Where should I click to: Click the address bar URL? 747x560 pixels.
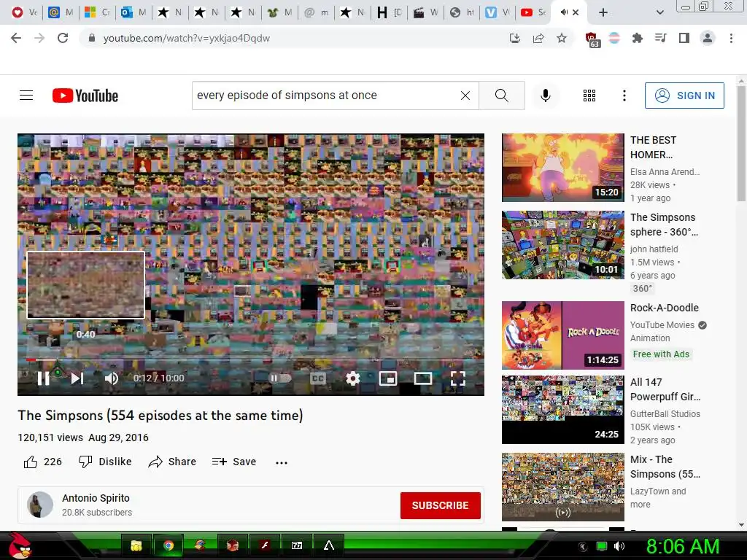186,38
